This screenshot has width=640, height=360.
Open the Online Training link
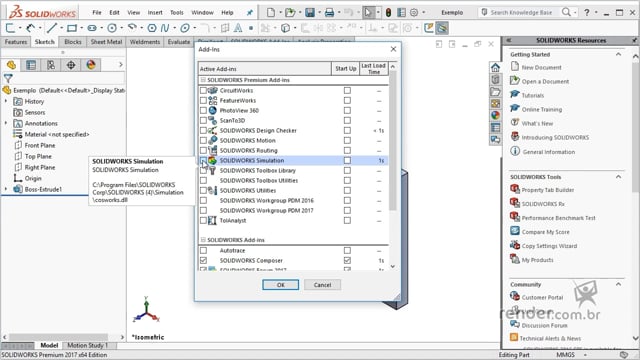(542, 109)
